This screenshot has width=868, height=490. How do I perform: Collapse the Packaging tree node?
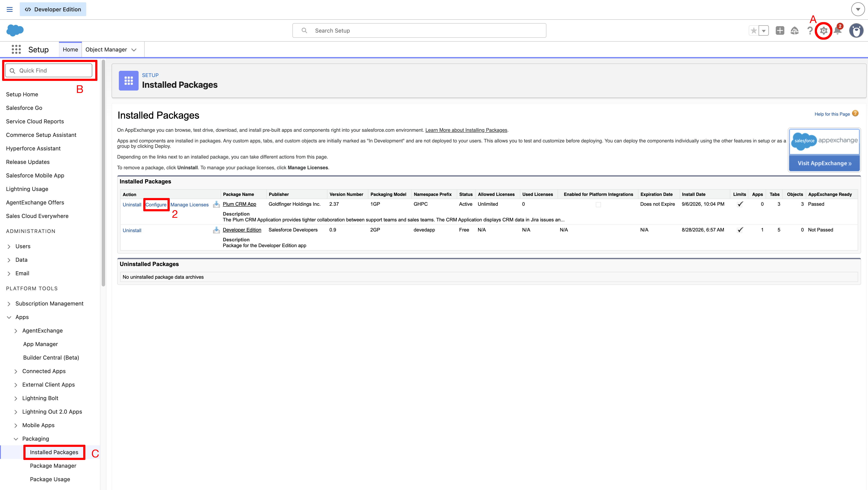point(16,439)
